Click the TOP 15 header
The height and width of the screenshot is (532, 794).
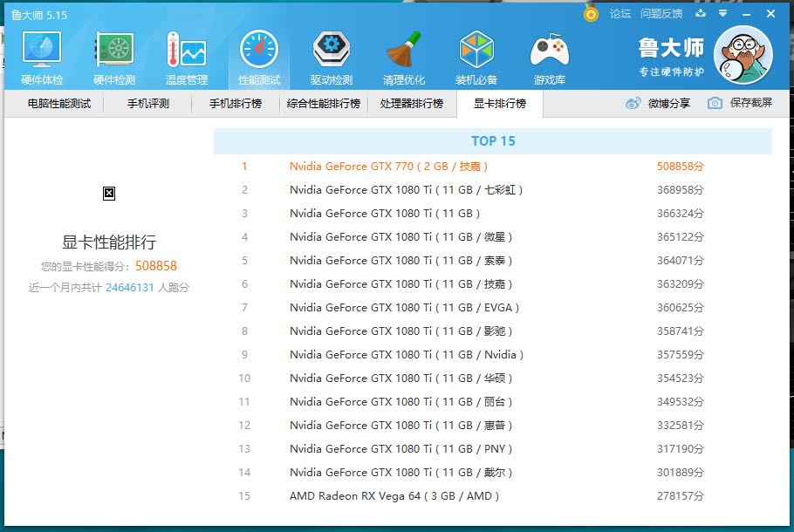tap(493, 141)
